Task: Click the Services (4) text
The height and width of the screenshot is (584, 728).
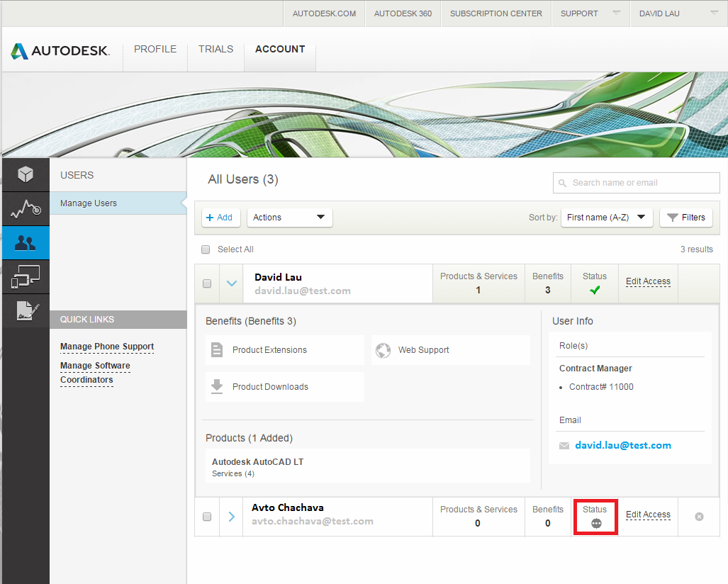Action: point(233,473)
